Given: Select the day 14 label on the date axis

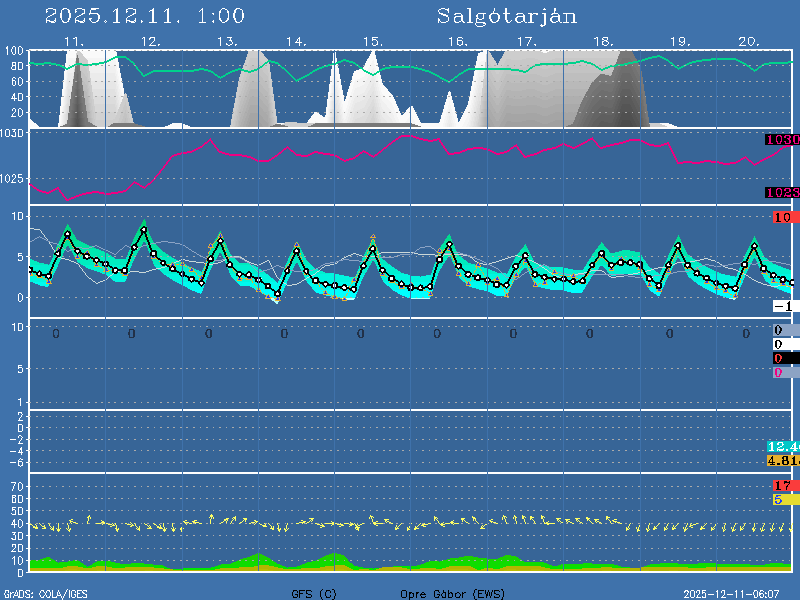Looking at the screenshot, I should tap(295, 41).
